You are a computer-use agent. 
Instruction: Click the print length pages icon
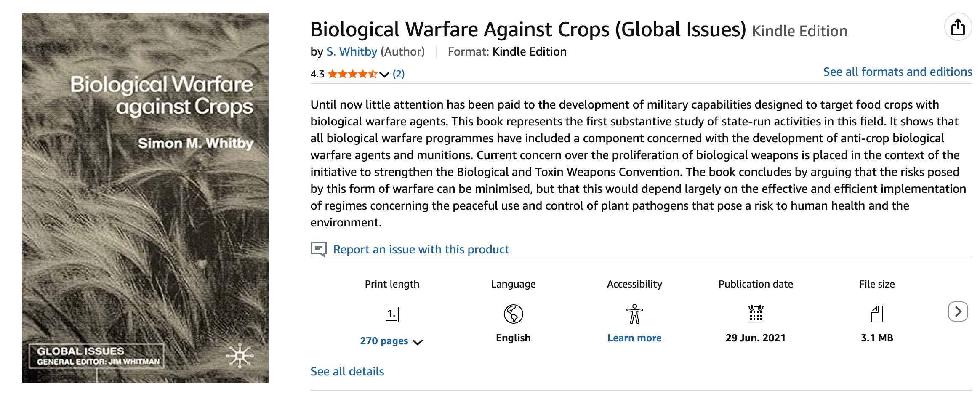(x=392, y=313)
